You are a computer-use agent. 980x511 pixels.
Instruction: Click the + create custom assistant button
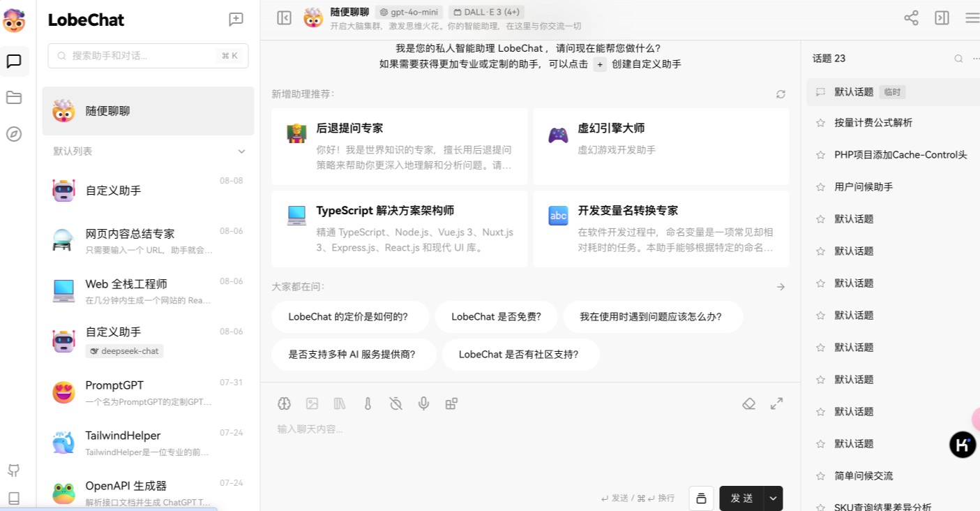tap(600, 64)
